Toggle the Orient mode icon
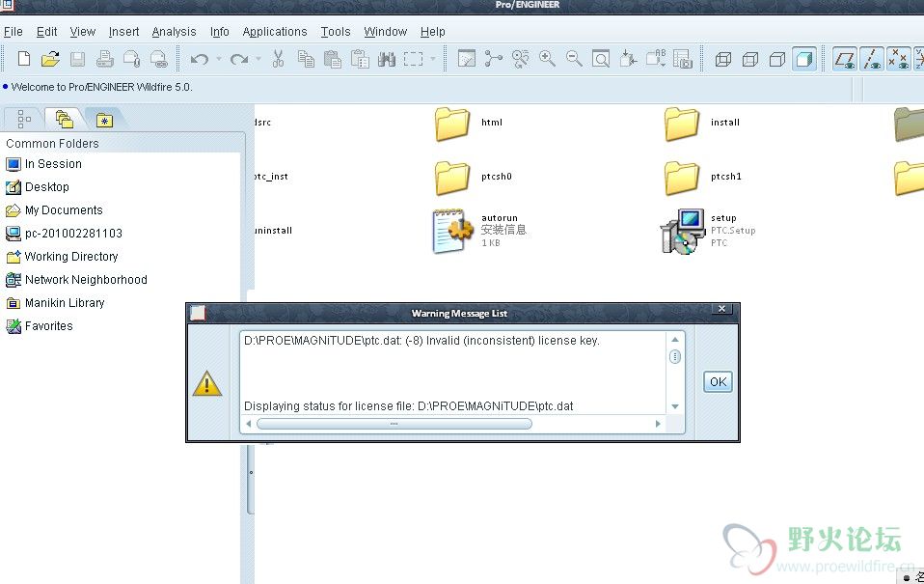This screenshot has width=924, height=584. pyautogui.click(x=520, y=59)
